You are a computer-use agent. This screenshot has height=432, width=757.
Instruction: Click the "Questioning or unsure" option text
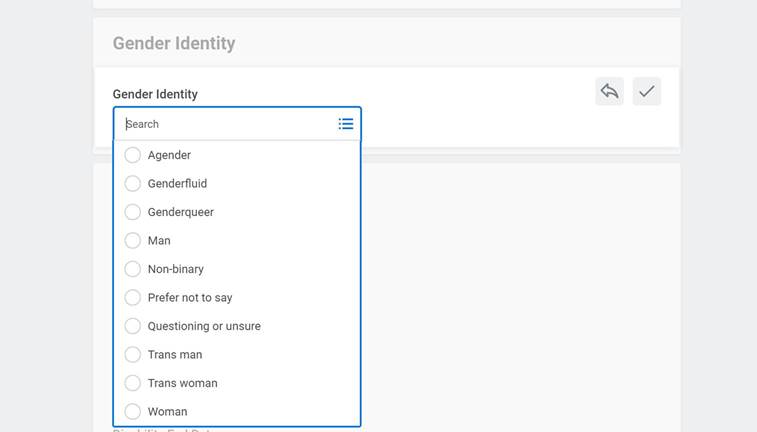point(204,326)
